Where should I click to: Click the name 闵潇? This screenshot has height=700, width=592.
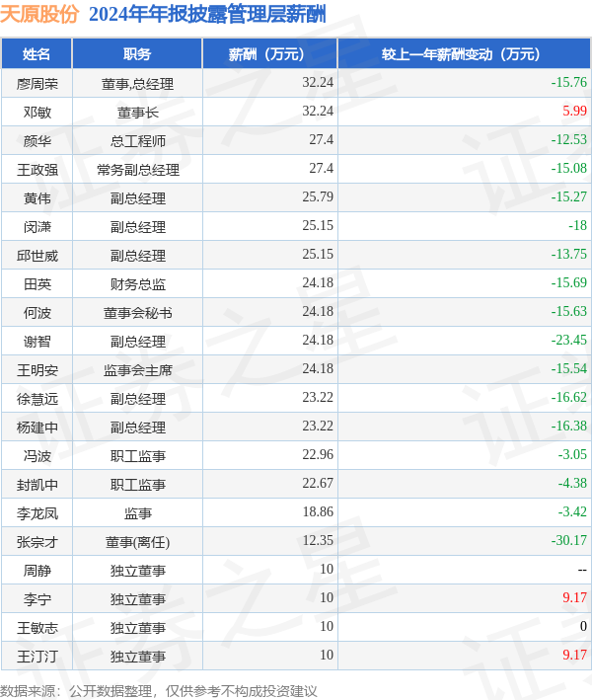(x=37, y=226)
